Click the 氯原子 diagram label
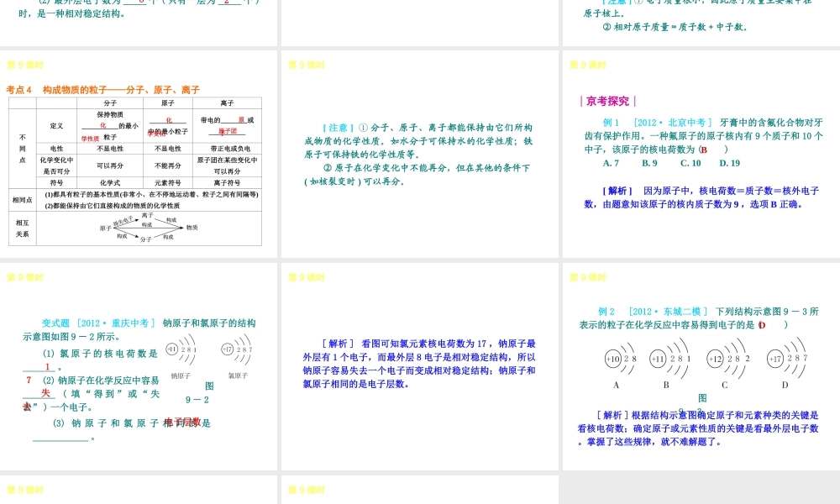This screenshot has height=504, width=840. 238,376
